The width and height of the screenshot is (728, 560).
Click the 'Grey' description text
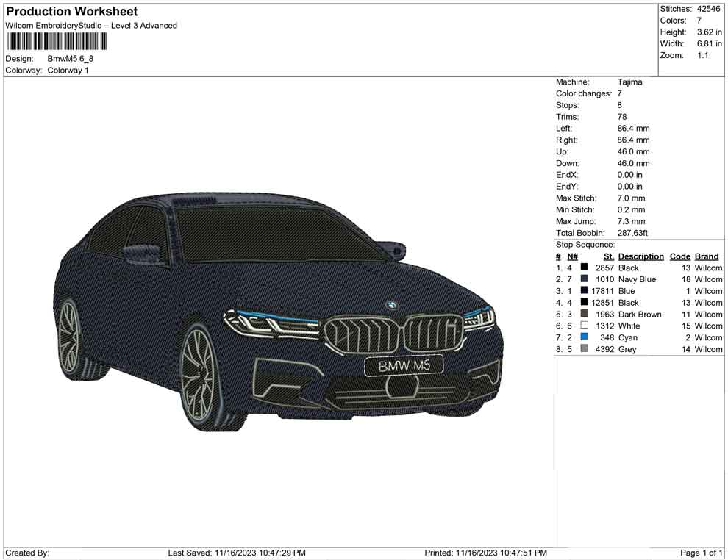(x=627, y=349)
